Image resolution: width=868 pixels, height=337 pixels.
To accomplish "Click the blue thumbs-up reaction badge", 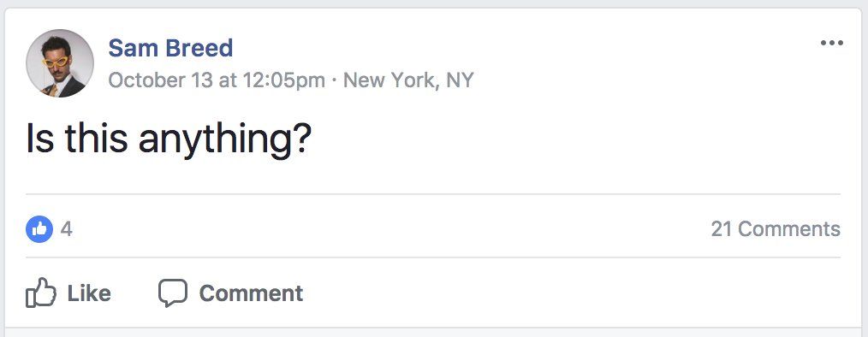I will point(39,229).
